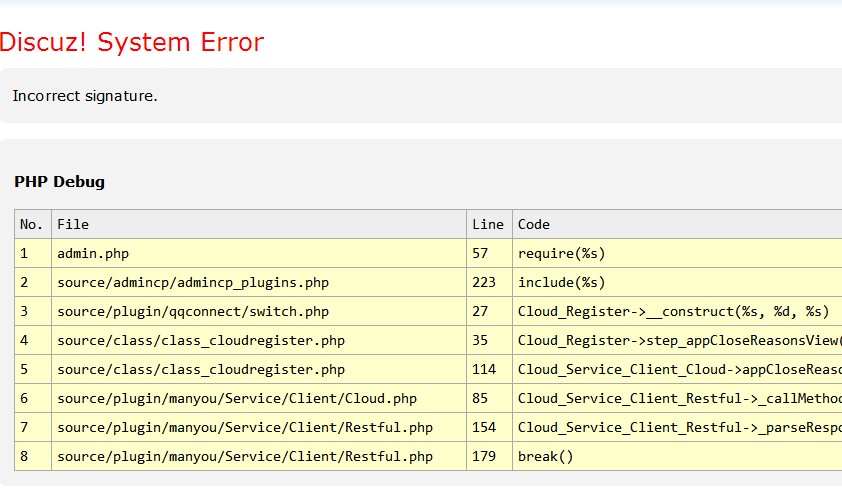Select the 'Cloud_Register->__construct' code cell

coord(677,311)
